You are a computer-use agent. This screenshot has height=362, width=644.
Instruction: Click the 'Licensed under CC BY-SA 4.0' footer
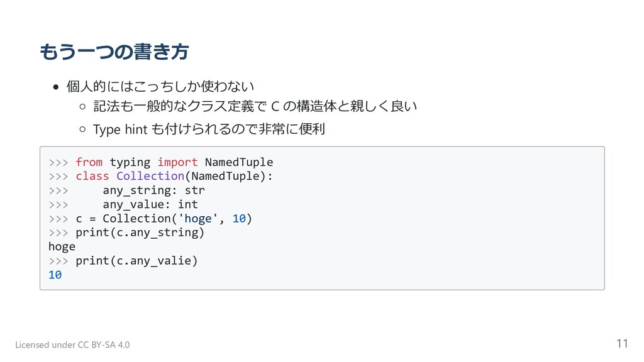pyautogui.click(x=72, y=344)
